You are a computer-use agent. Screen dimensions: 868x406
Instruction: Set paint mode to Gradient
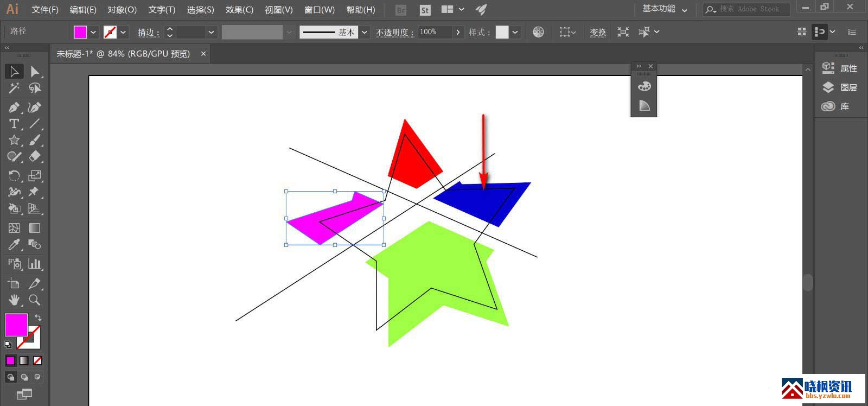pyautogui.click(x=24, y=360)
